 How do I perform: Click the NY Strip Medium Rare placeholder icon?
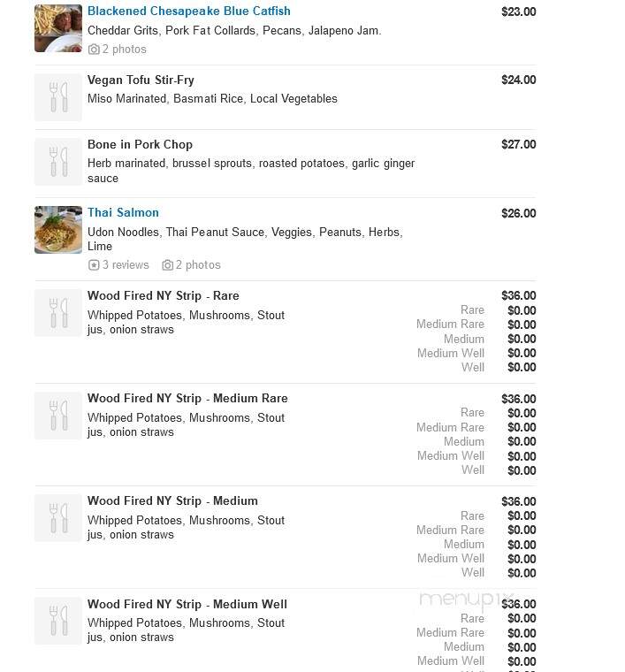[58, 416]
